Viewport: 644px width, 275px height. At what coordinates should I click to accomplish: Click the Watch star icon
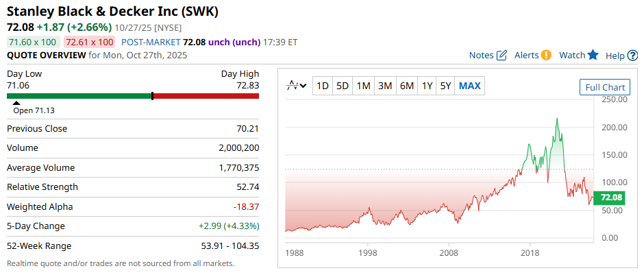[x=593, y=56]
